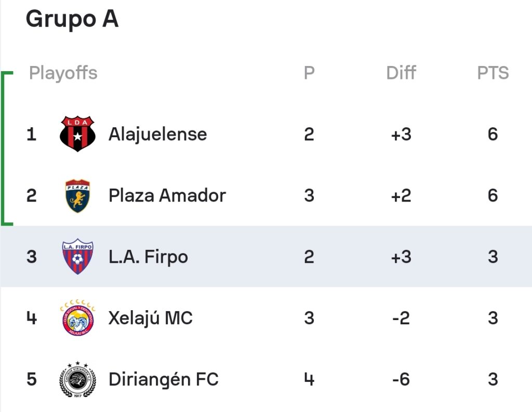
Task: Select the L.A. Firpo team name
Action: (x=148, y=257)
